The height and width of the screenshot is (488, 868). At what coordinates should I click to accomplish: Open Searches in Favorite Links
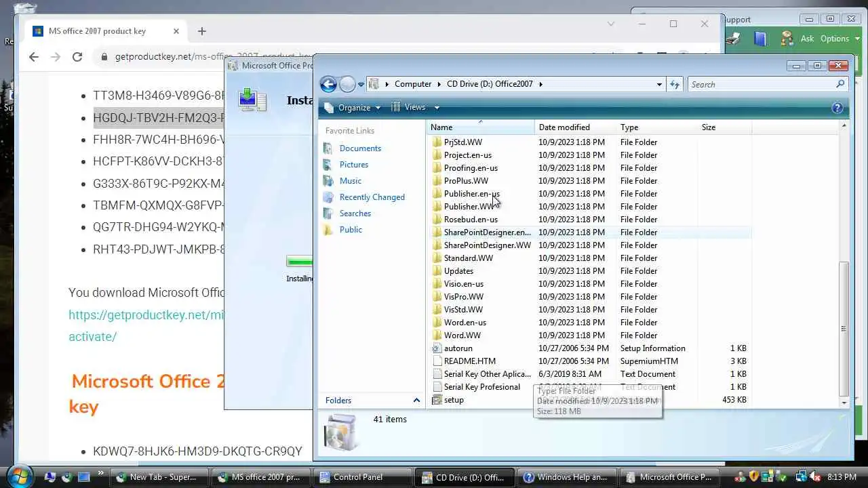(355, 213)
